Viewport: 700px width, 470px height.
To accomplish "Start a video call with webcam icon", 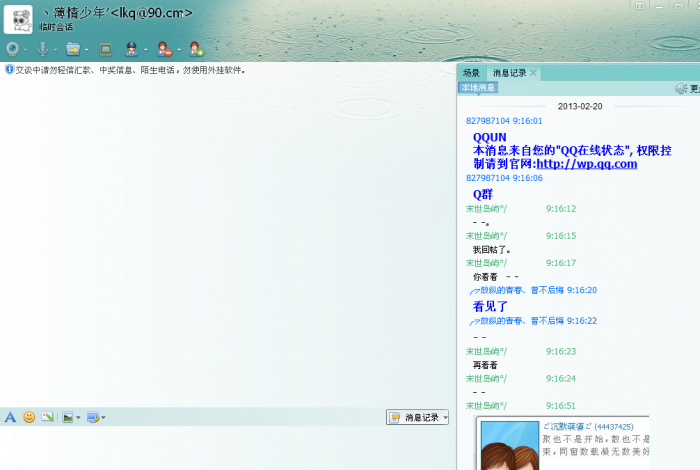I will 12,49.
